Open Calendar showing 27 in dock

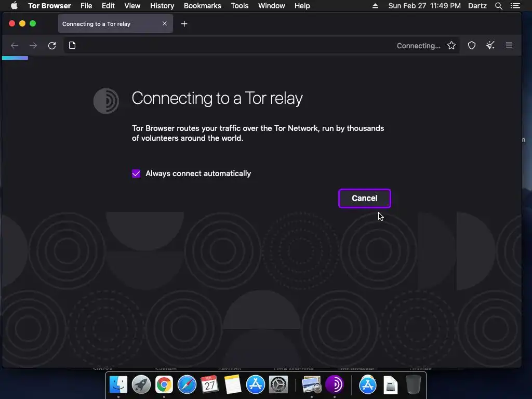(209, 385)
